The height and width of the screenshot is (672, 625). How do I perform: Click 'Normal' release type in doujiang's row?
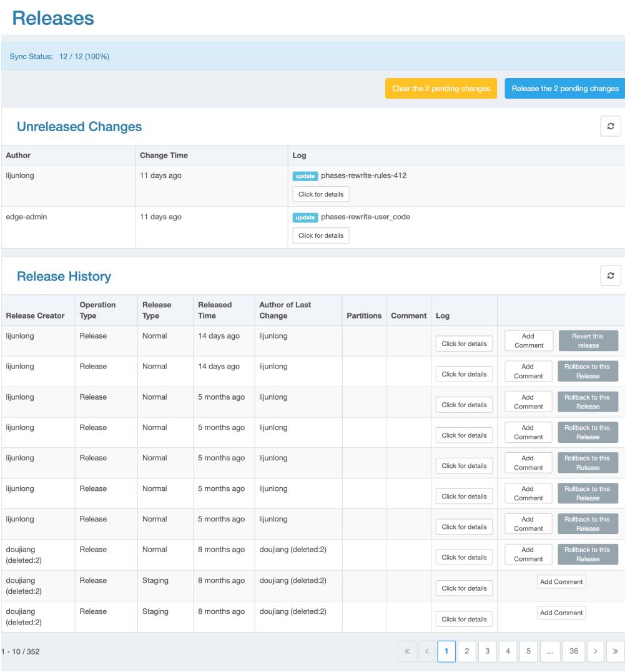(155, 550)
